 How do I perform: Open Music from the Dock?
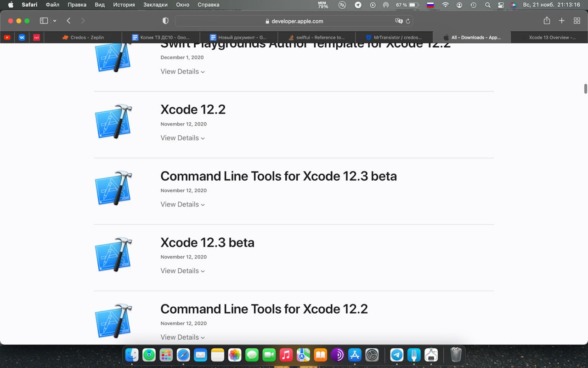click(286, 355)
